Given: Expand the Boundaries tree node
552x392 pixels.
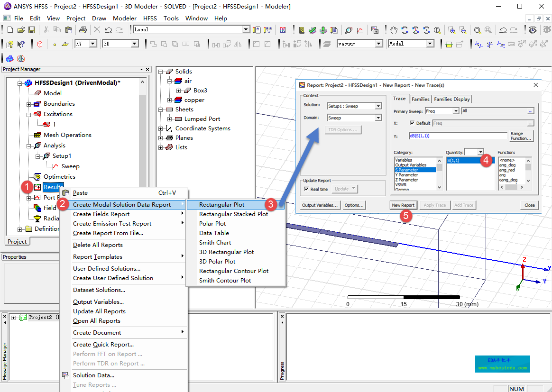Looking at the screenshot, I should pos(28,104).
